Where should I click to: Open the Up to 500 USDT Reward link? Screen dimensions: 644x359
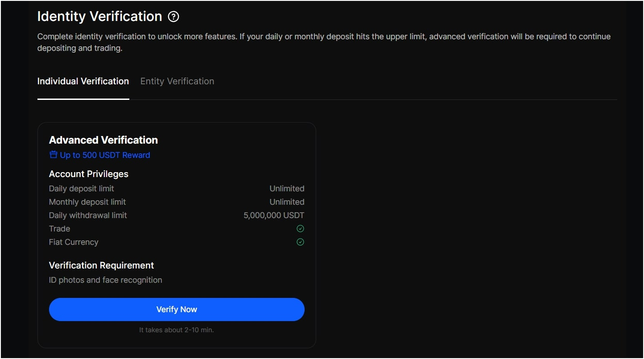(105, 155)
